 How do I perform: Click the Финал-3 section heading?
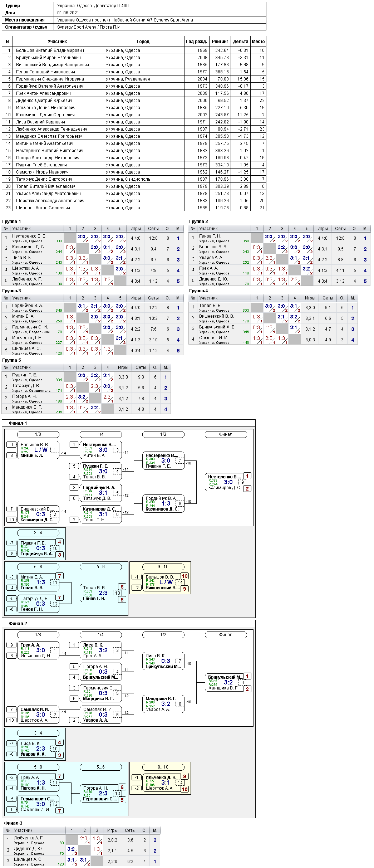[13, 823]
